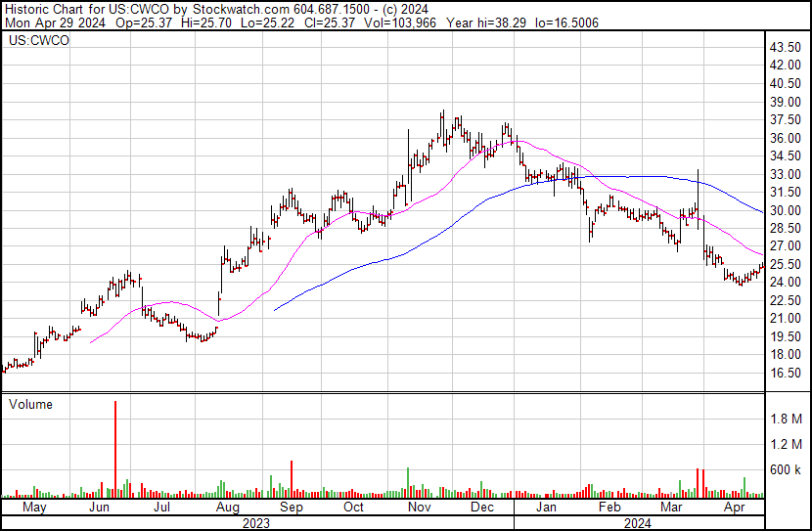This screenshot has height=531, width=812.
Task: Click the 30.00 price axis label
Action: (x=785, y=210)
